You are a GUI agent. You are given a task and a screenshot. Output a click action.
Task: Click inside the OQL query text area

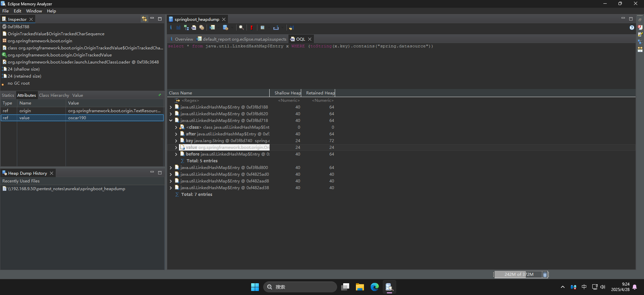tap(401, 66)
